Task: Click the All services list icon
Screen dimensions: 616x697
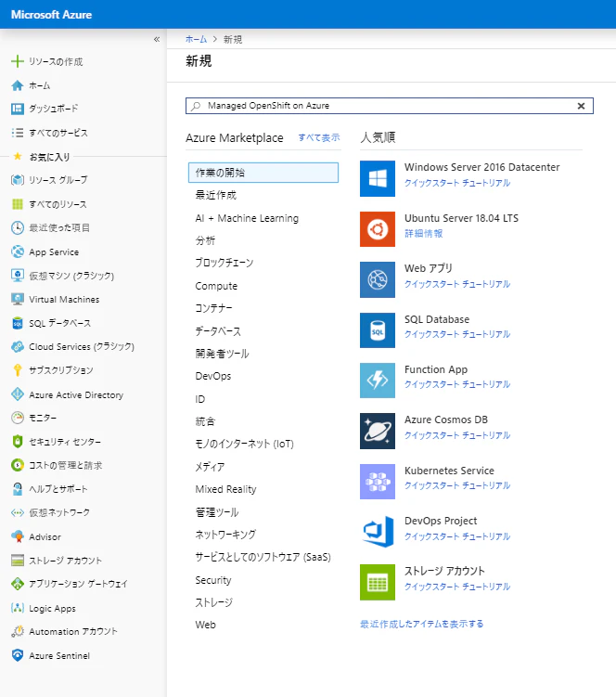Action: (x=18, y=133)
